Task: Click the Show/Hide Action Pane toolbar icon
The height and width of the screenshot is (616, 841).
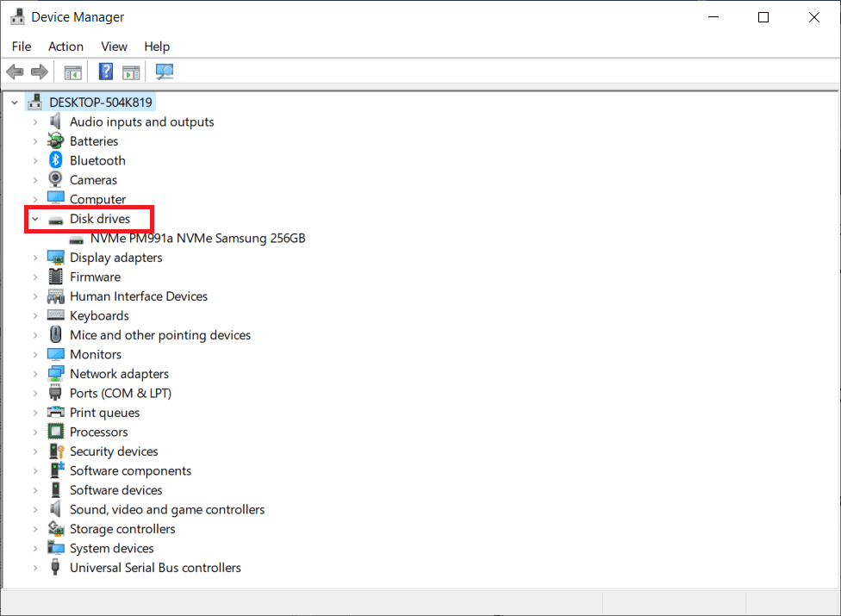Action: click(x=131, y=72)
